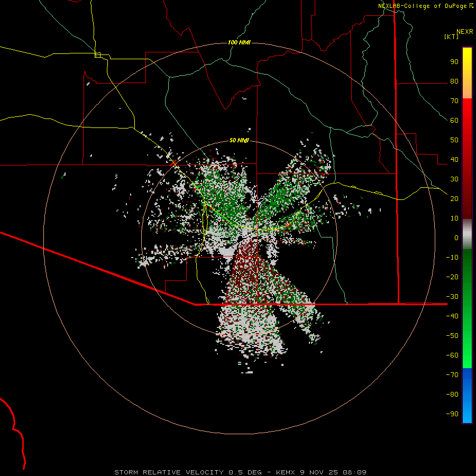Image resolution: width=476 pixels, height=476 pixels.
Task: Click the 40 value on velocity scale
Action: [454, 160]
